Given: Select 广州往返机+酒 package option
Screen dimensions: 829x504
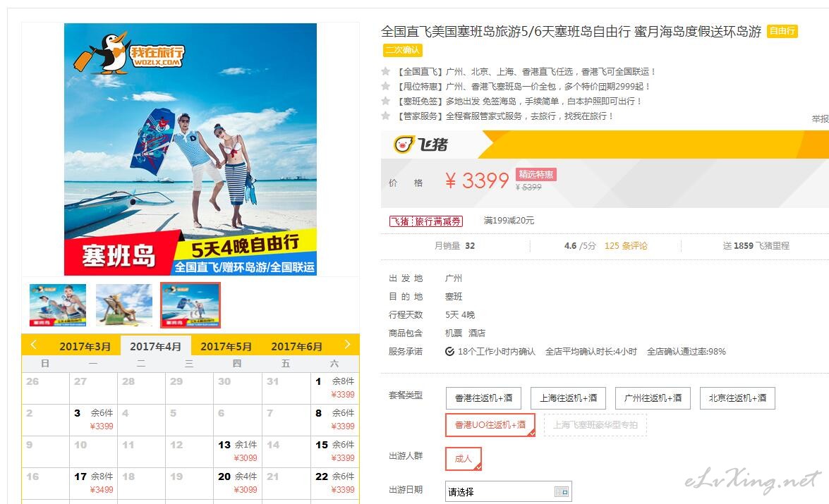Looking at the screenshot, I should pyautogui.click(x=653, y=398).
